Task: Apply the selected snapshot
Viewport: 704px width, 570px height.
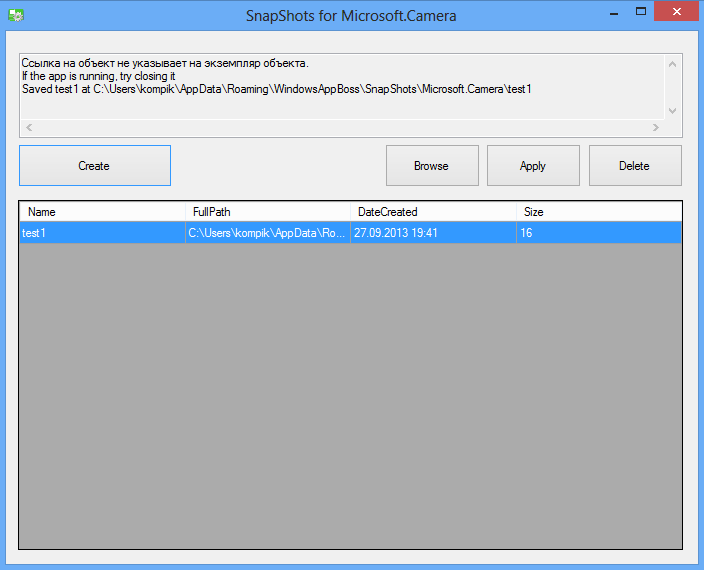Action: tap(533, 166)
